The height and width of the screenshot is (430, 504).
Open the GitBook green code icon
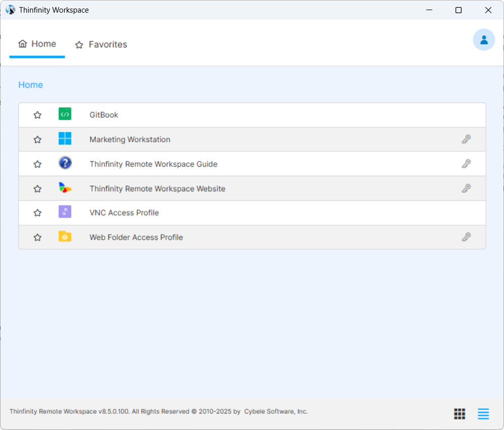(65, 114)
